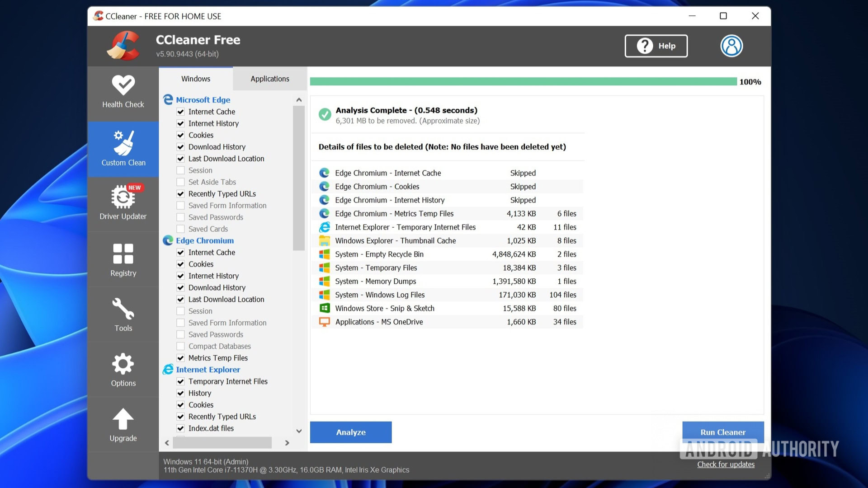Collapse the Internet Explorer tree group
This screenshot has width=868, height=488.
coord(208,370)
